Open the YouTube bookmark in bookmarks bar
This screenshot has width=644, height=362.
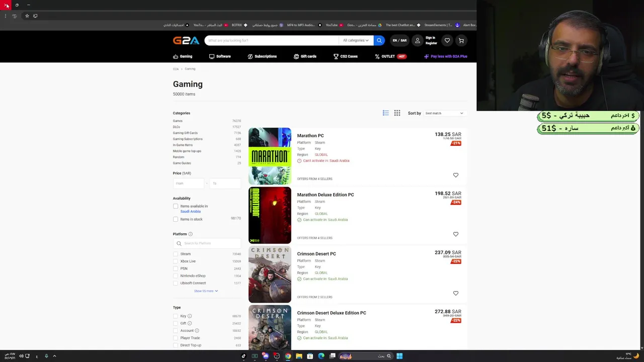(x=334, y=25)
